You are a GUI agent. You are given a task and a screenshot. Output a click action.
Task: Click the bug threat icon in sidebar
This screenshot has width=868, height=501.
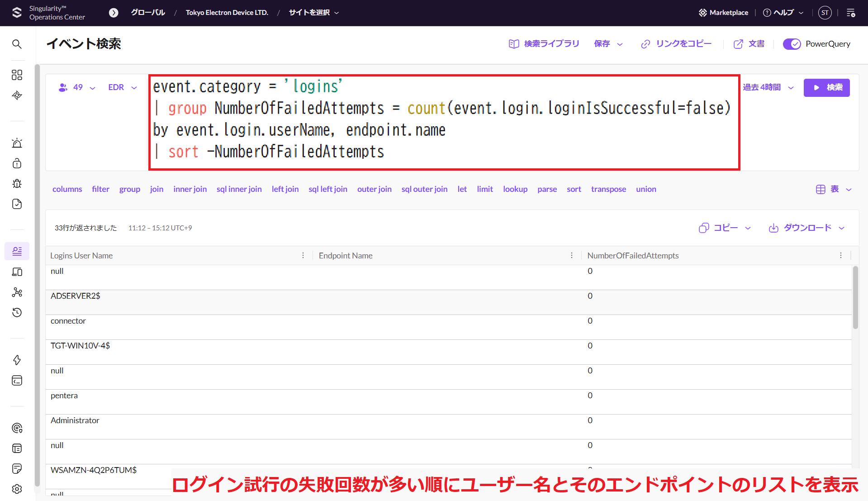[17, 183]
